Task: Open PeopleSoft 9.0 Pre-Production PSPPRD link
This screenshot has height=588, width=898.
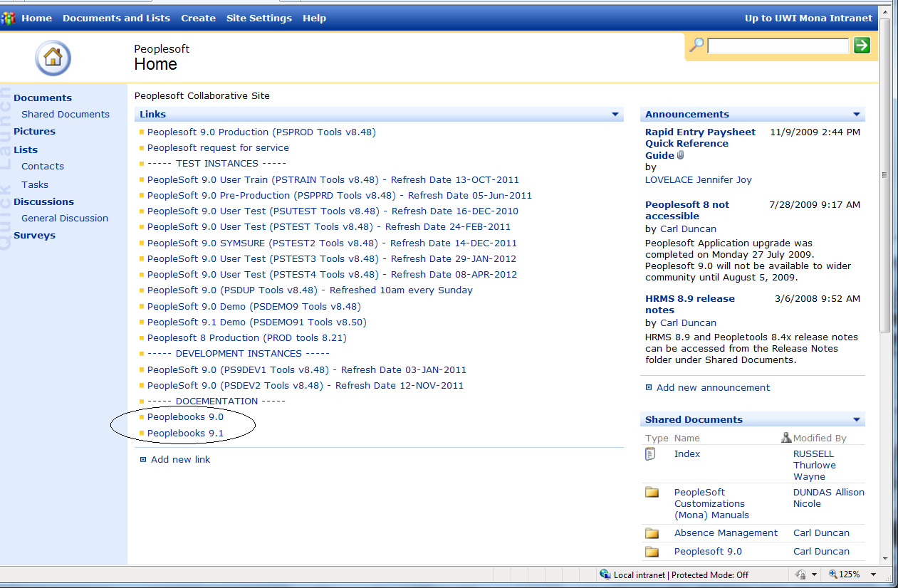Action: point(340,196)
